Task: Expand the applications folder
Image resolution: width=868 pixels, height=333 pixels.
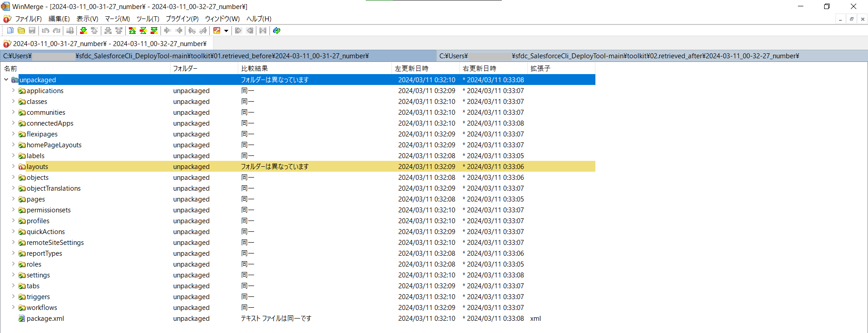Action: click(13, 90)
